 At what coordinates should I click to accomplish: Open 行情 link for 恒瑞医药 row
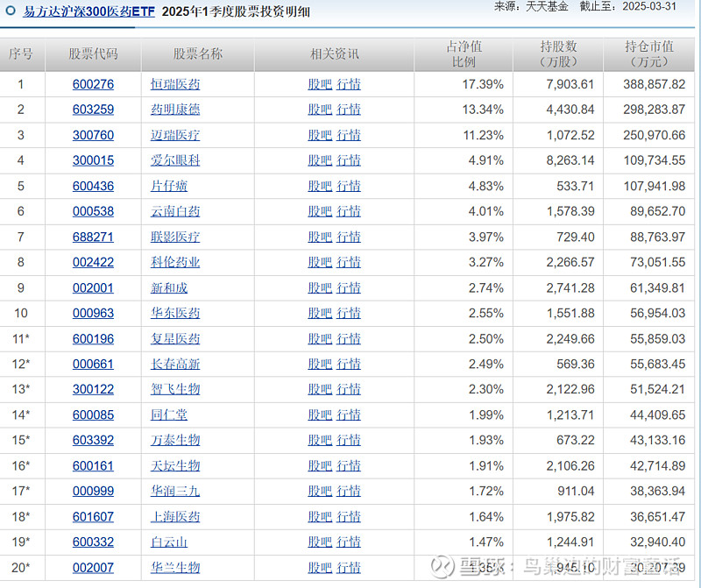[x=348, y=84]
